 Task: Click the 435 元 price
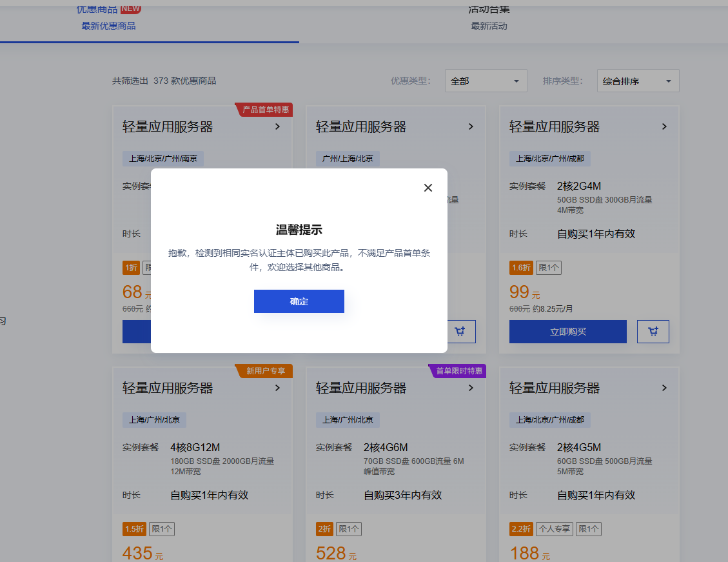[143, 553]
